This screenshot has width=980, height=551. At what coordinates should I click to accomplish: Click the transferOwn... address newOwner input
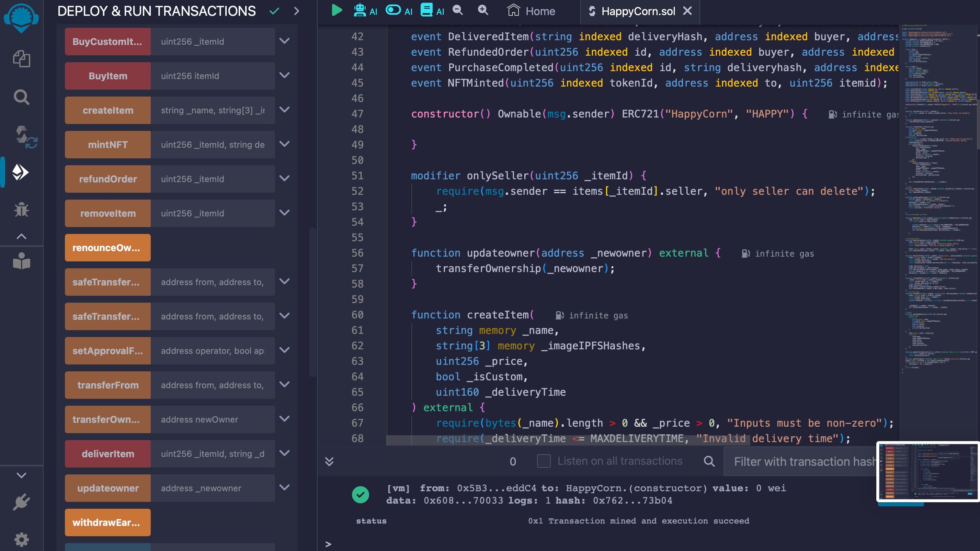point(213,419)
